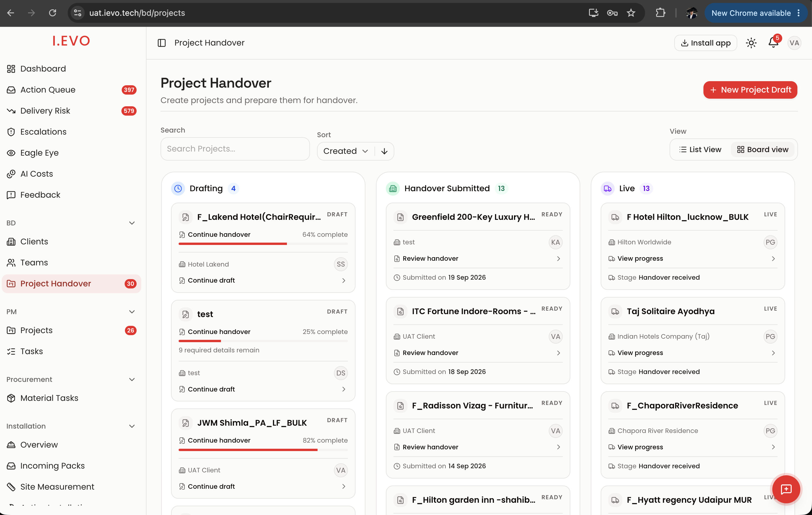Switch theme with the sun icon
The width and height of the screenshot is (812, 515).
(751, 43)
